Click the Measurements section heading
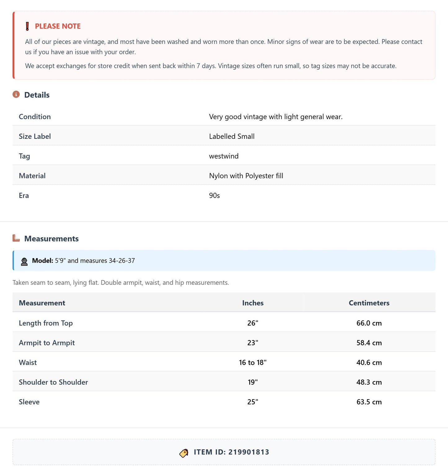448x476 pixels. pos(51,239)
